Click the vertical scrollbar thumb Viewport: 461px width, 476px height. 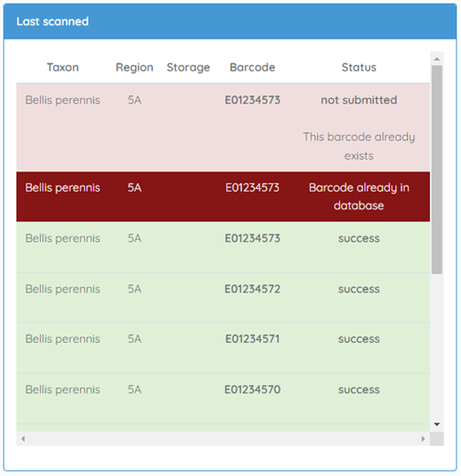(436, 170)
